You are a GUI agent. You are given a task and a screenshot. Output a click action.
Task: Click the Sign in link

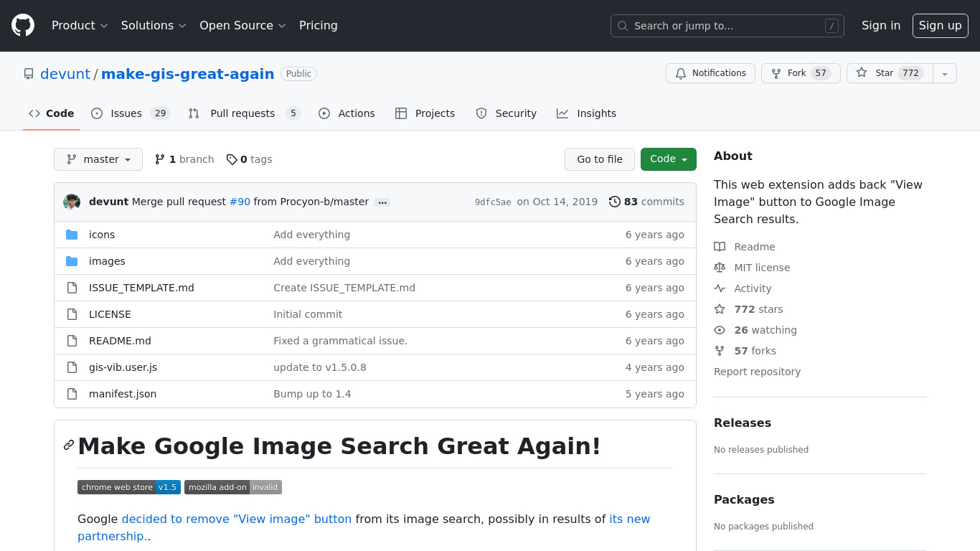[881, 26]
